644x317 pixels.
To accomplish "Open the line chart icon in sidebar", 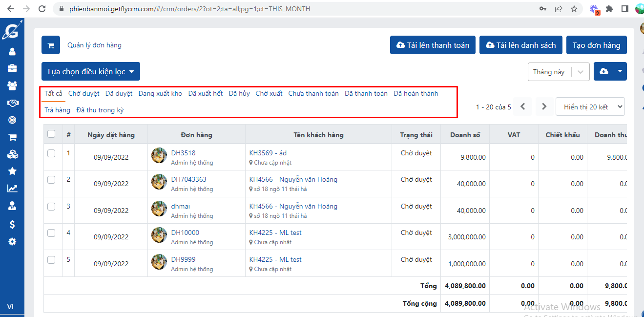I will [12, 189].
